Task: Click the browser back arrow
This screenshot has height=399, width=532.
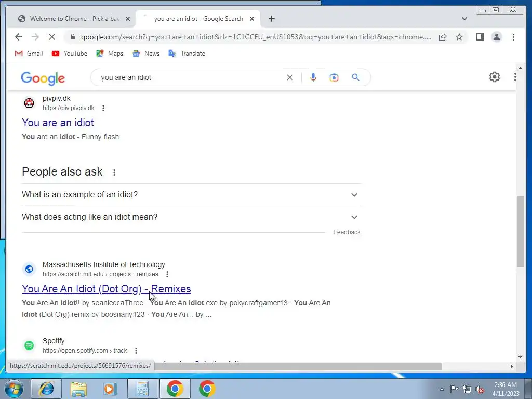Action: (x=19, y=37)
